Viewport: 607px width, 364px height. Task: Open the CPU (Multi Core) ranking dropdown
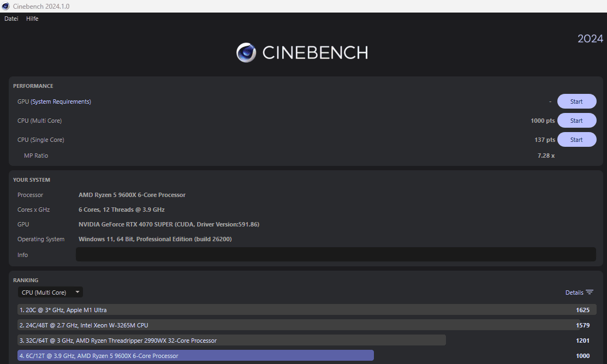(50, 293)
